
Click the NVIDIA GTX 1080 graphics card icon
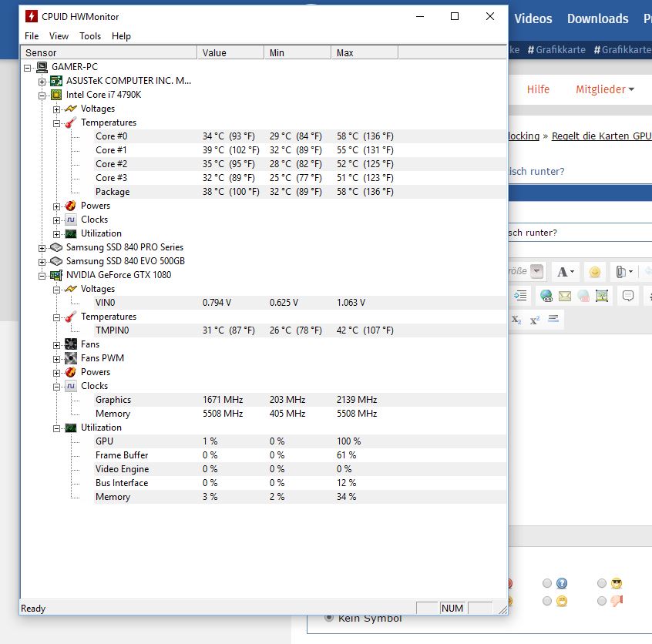point(56,275)
